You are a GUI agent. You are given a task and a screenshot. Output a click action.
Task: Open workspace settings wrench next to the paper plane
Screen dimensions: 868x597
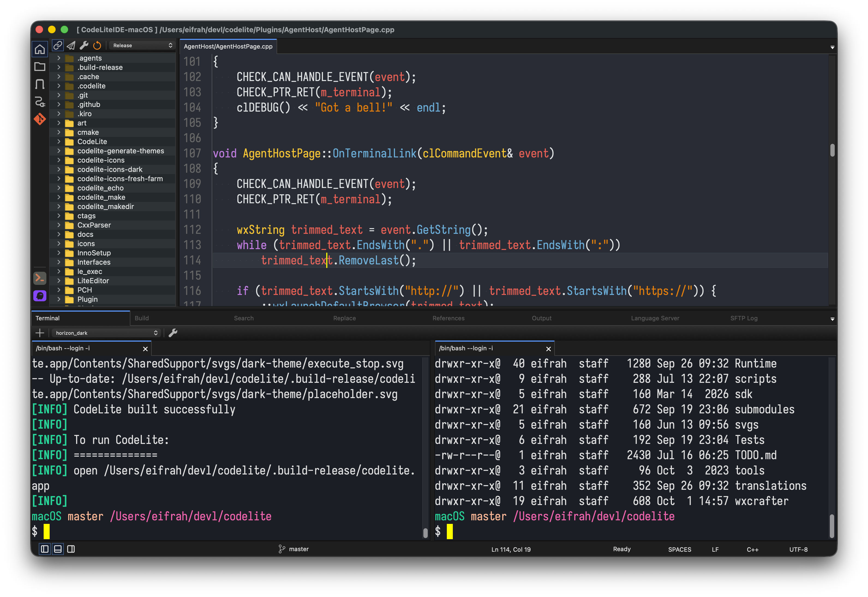point(84,45)
